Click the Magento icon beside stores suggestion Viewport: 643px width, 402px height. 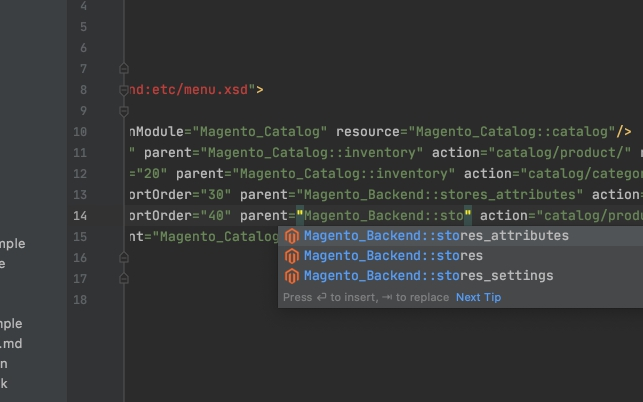coord(292,256)
